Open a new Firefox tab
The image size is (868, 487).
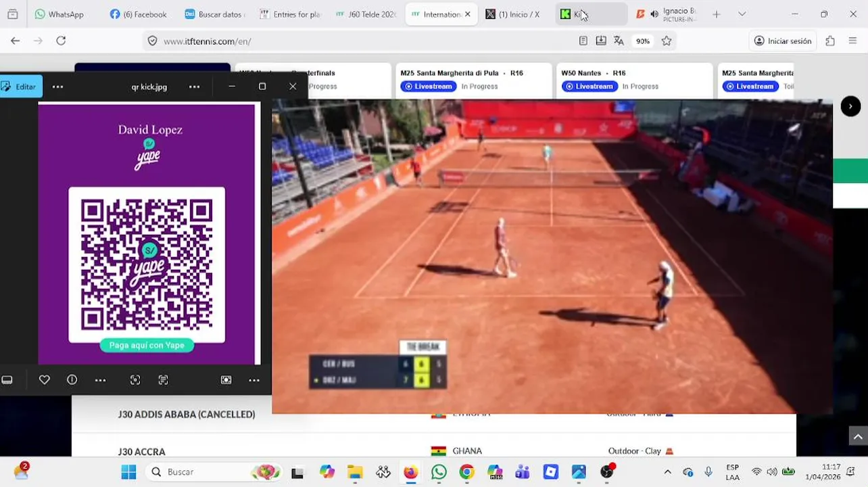coord(717,14)
